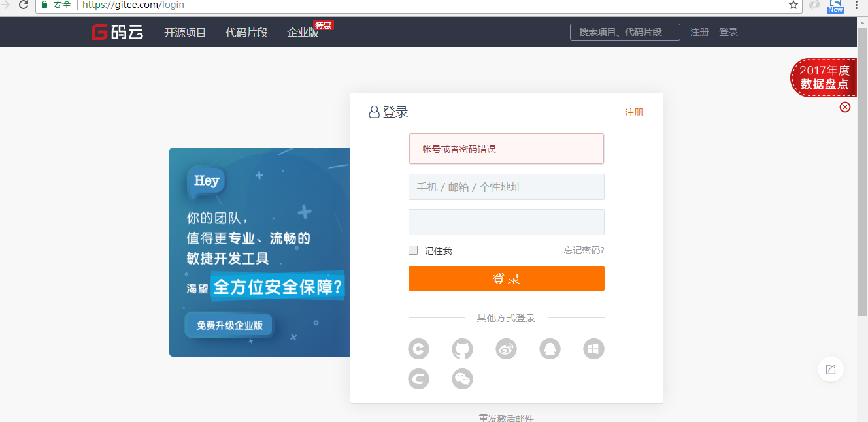Open the floating feedback edit icon
The image size is (868, 422).
[831, 369]
